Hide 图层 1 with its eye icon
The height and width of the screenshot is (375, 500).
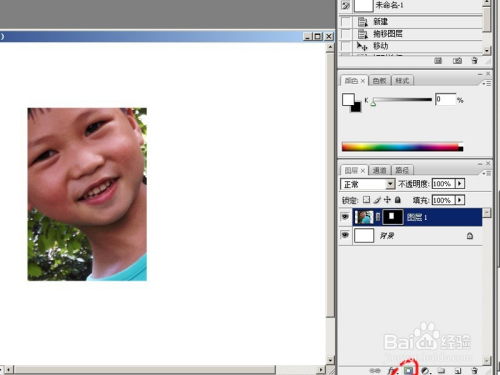345,217
